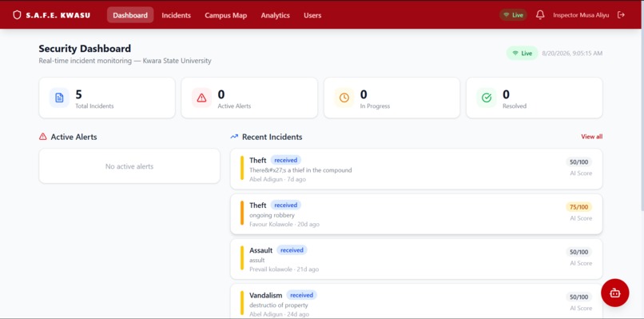Click the warning icon next to Active Alerts heading
The height and width of the screenshot is (319, 644).
[42, 137]
